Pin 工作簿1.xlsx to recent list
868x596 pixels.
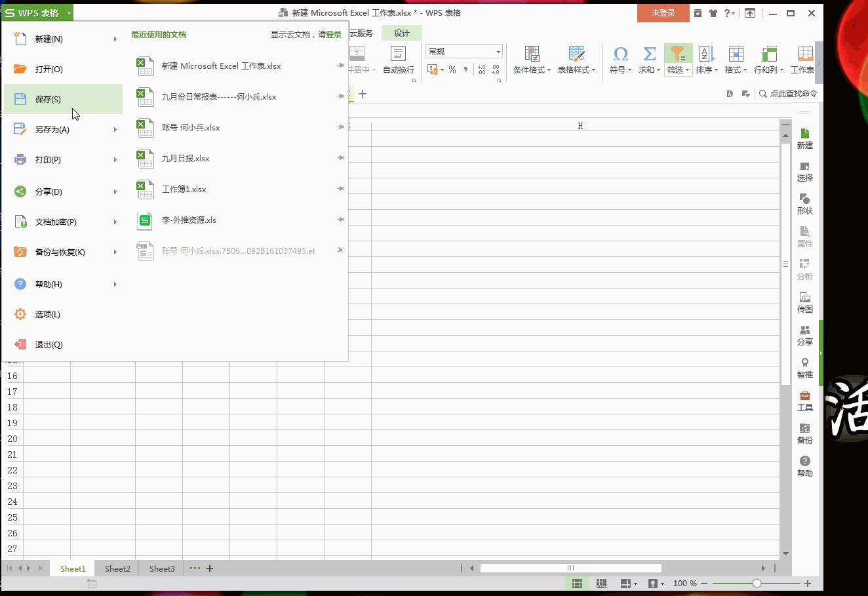pos(340,189)
